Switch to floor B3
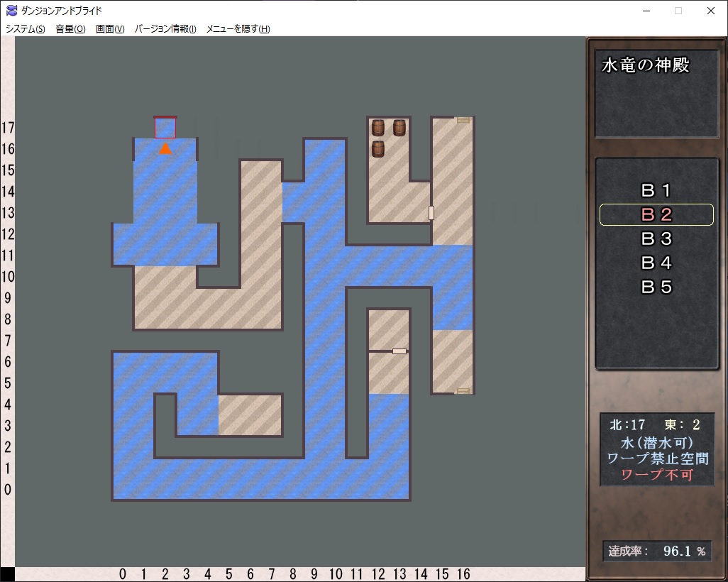Image resolution: width=728 pixels, height=582 pixels. pyautogui.click(x=656, y=238)
